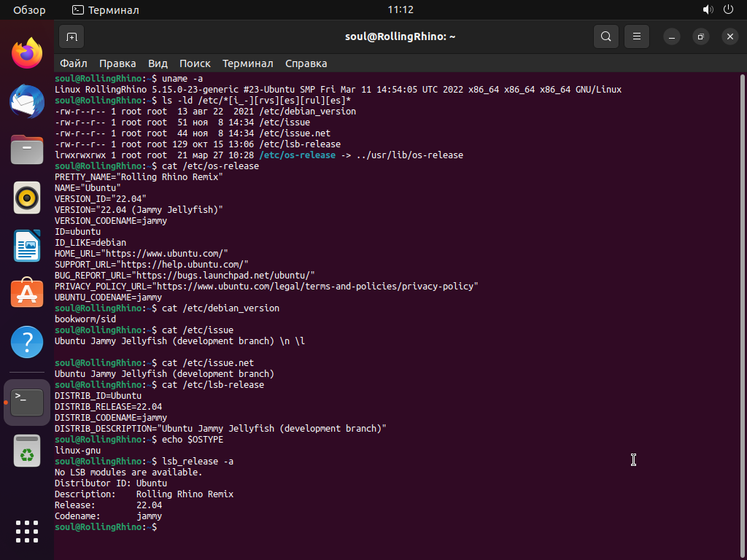The height and width of the screenshot is (560, 747).
Task: Click the /etc/debian_version entry in the ls listing
Action: pos(307,112)
